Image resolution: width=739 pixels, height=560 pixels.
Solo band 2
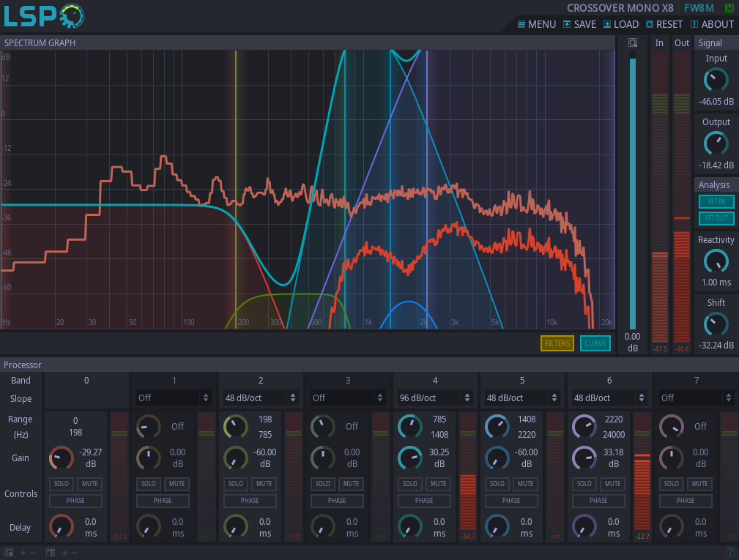point(236,484)
